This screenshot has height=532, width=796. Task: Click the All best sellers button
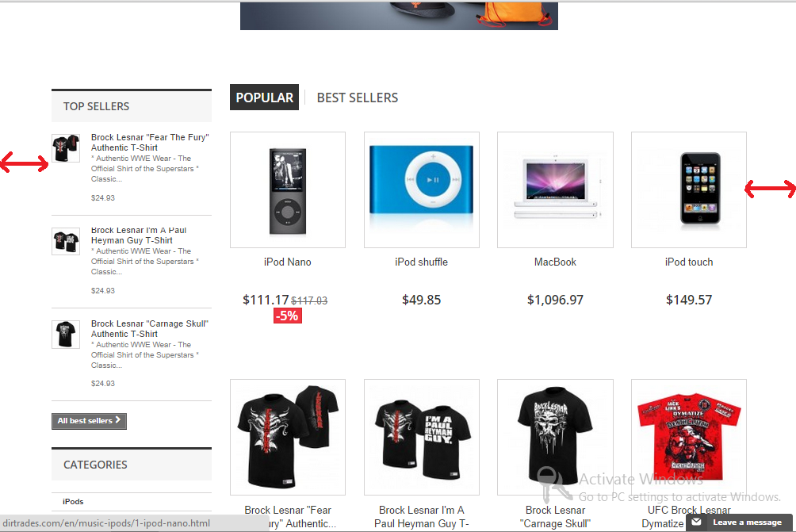[x=89, y=421]
